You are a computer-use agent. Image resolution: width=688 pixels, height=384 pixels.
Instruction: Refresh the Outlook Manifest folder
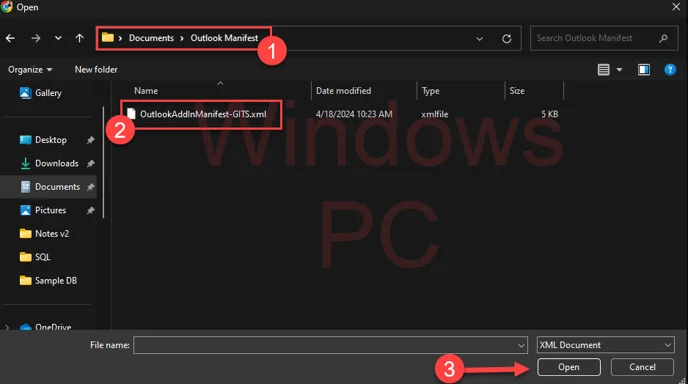[x=507, y=39]
